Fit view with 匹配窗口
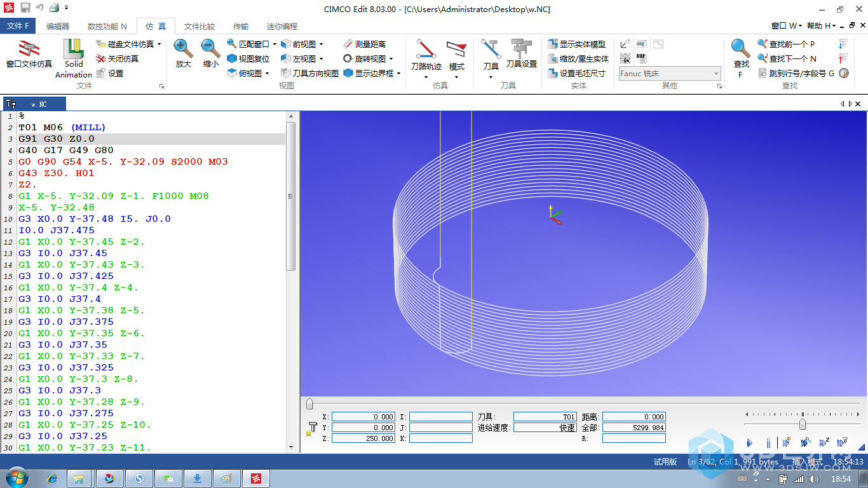Screen dimensions: 868x488 point(248,44)
